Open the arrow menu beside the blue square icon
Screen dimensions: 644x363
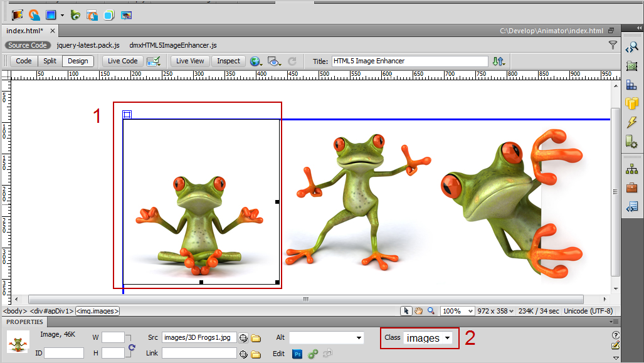(x=62, y=16)
